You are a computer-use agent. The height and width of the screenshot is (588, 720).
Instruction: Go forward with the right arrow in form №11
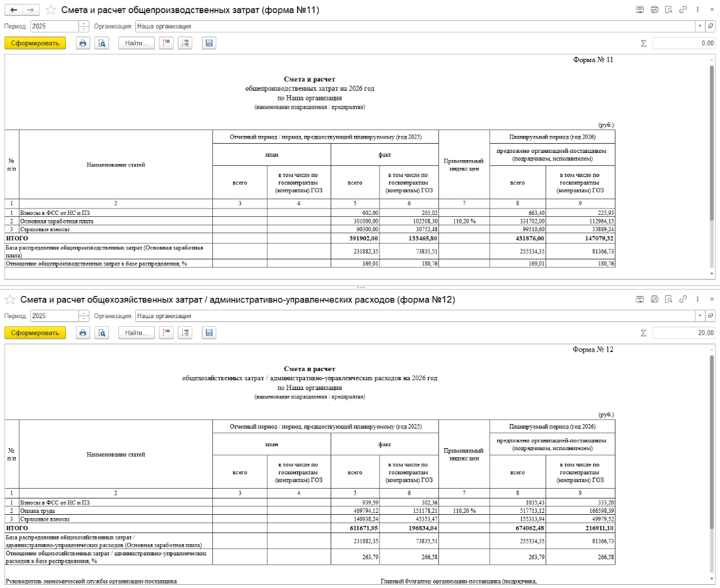pos(31,10)
